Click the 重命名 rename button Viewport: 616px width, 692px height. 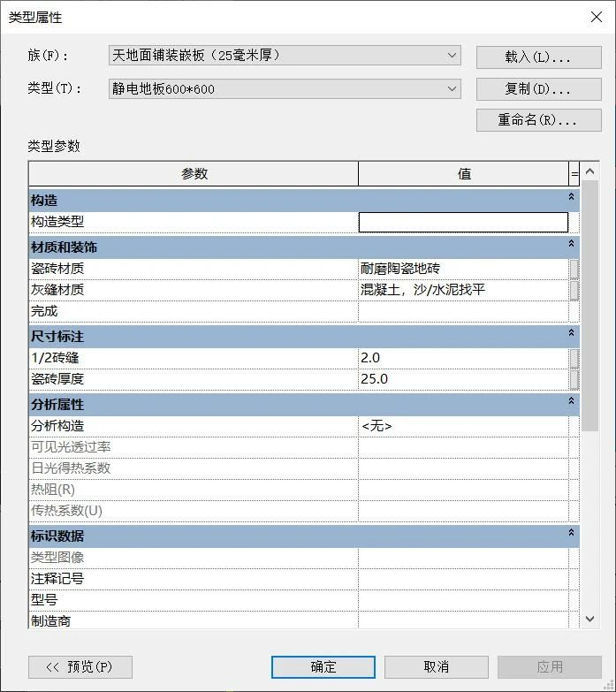click(537, 120)
